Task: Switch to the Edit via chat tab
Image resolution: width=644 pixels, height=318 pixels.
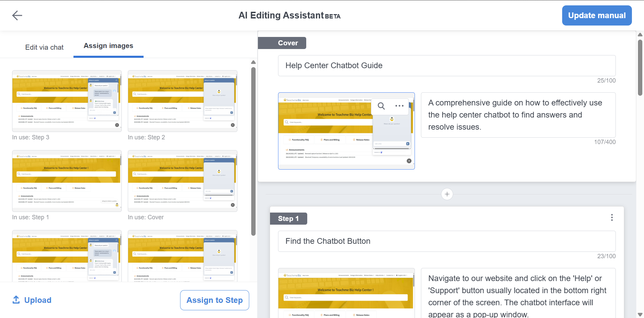Action: [x=44, y=47]
